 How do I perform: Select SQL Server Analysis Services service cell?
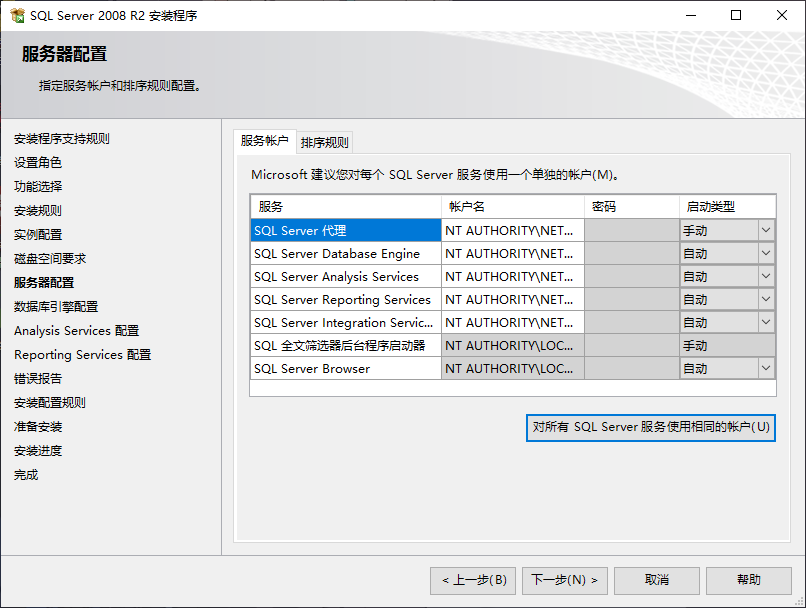coord(346,277)
